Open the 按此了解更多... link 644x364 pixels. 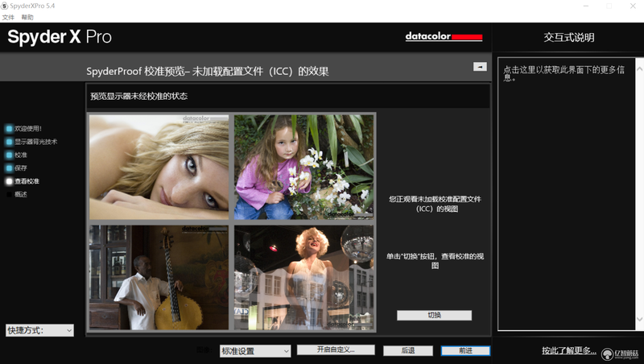569,350
